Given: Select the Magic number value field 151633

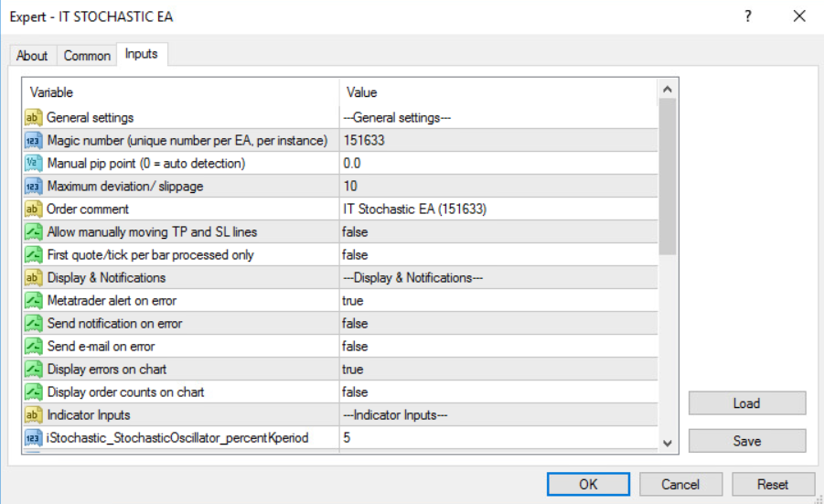Looking at the screenshot, I should point(498,141).
